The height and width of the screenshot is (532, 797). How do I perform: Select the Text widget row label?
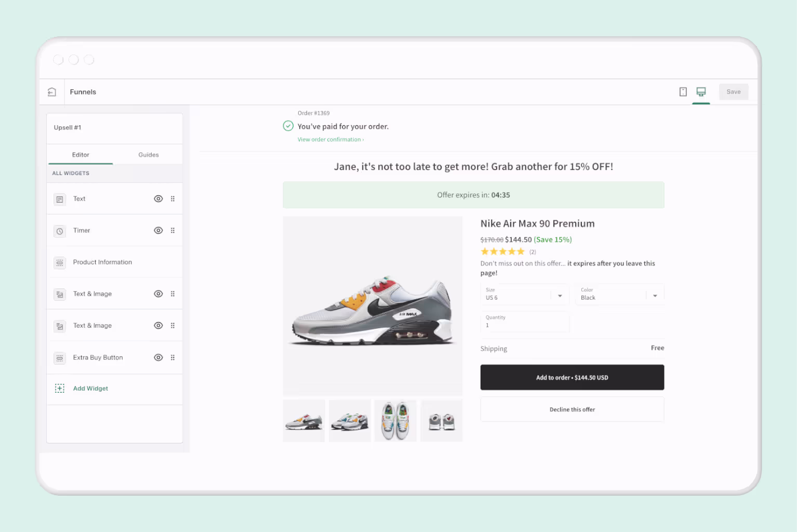(x=79, y=199)
